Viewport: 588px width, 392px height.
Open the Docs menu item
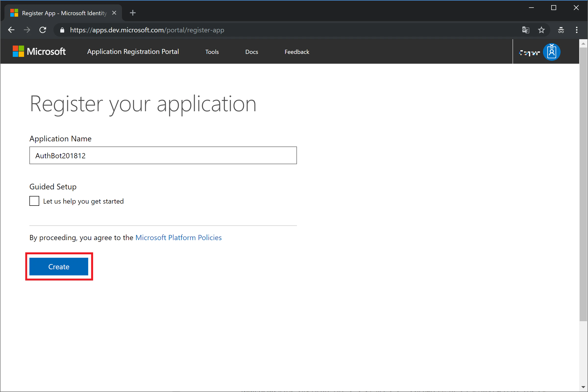click(x=252, y=52)
